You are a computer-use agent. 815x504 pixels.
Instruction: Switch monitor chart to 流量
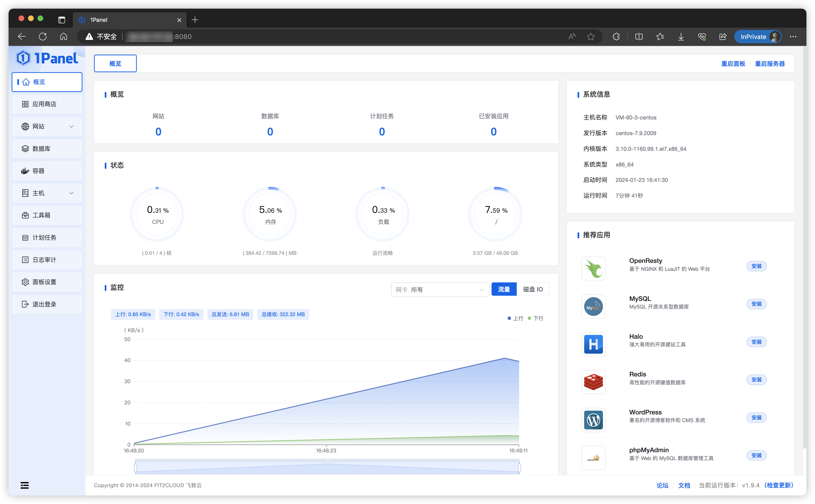(504, 289)
